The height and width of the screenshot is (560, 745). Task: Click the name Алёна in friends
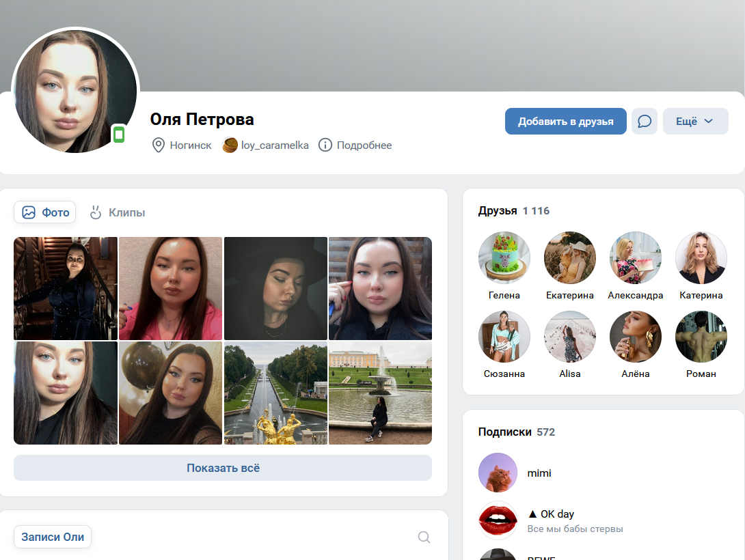coord(635,374)
